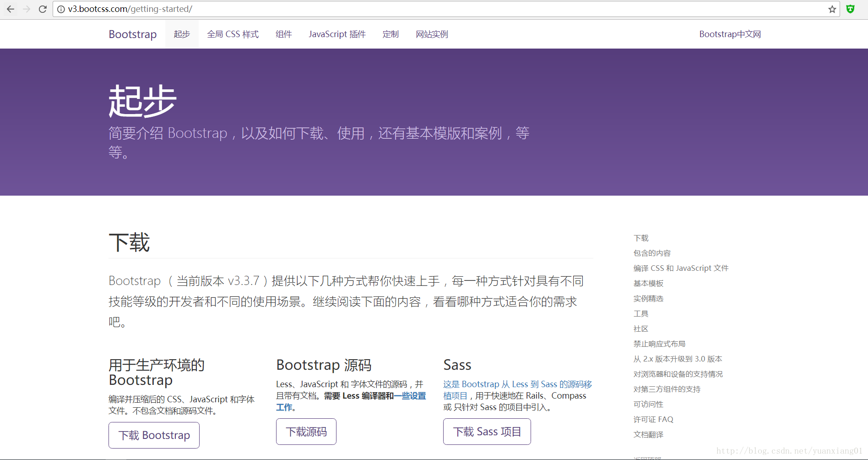Jump to 许可证 FAQ in sidebar

pos(653,420)
